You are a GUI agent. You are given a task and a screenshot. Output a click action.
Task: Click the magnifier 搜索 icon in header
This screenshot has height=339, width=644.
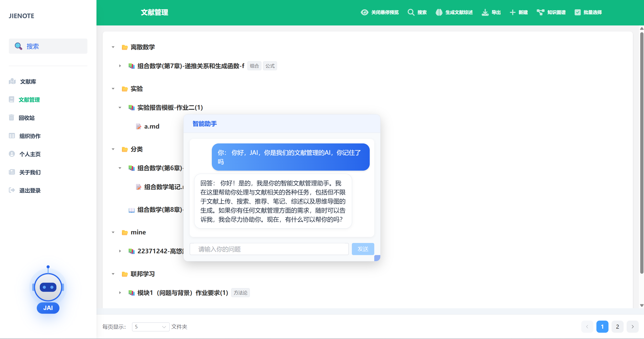[411, 12]
